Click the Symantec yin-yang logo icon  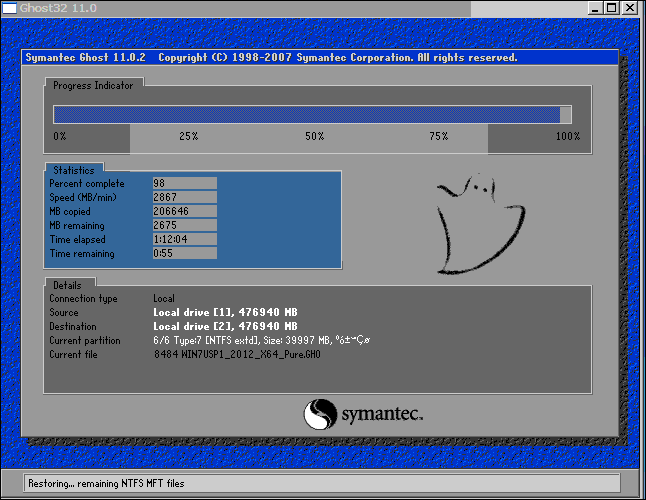320,414
